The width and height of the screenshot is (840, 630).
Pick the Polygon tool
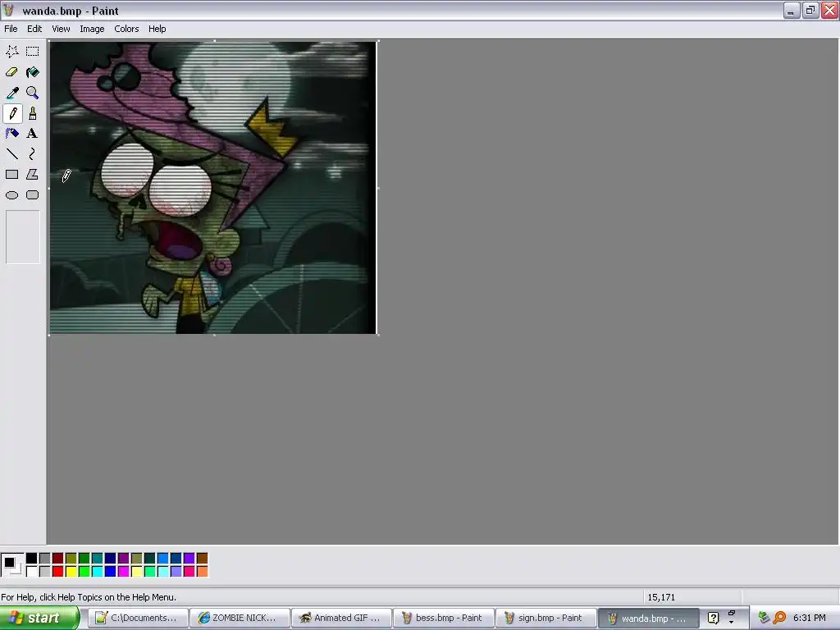pos(33,175)
